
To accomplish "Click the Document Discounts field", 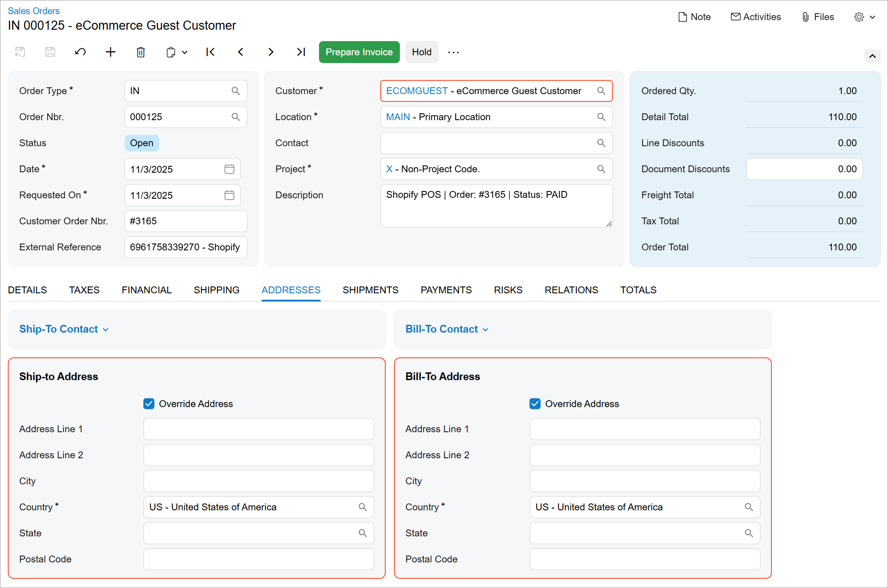I will pos(804,169).
